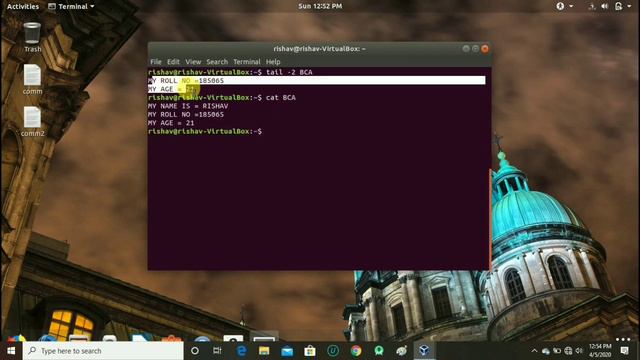Click the terminal title bar rishav@rishav-VirtualBox
Viewport: 640px width, 360px height.
click(x=319, y=49)
